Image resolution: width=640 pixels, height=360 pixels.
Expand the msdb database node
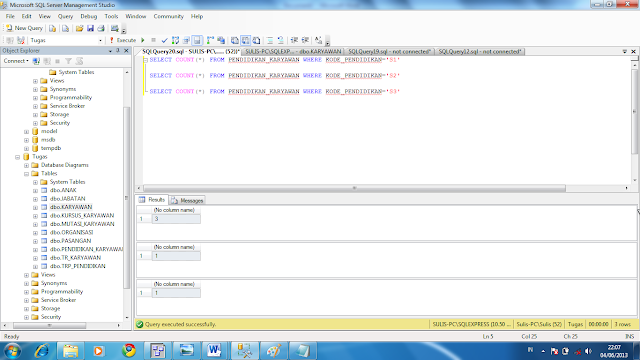[27, 140]
